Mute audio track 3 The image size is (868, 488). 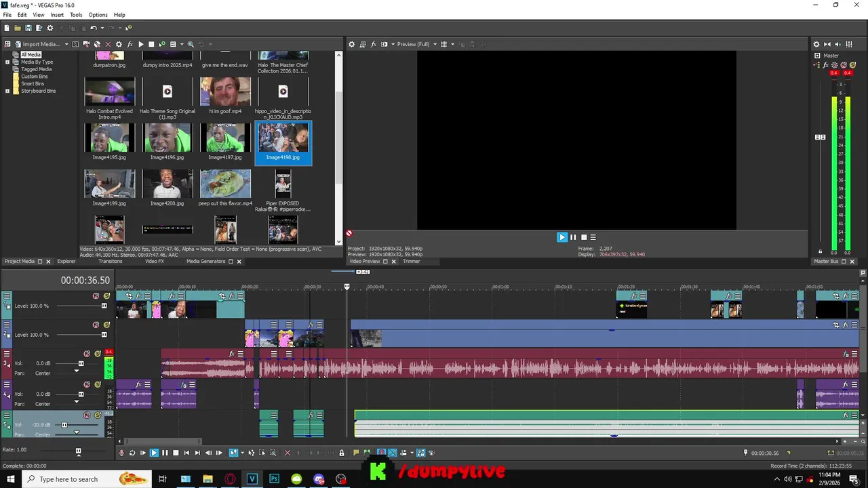(87, 354)
